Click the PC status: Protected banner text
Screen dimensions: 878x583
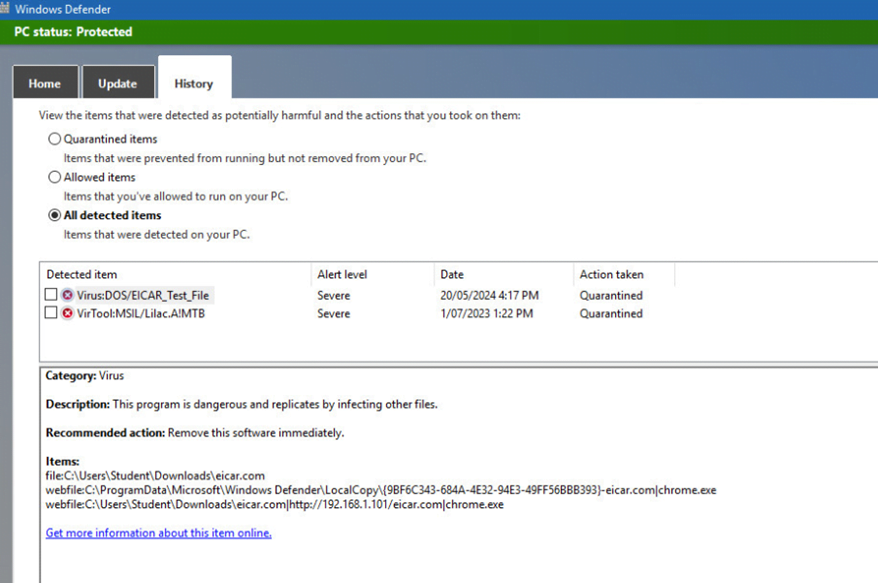click(x=73, y=32)
